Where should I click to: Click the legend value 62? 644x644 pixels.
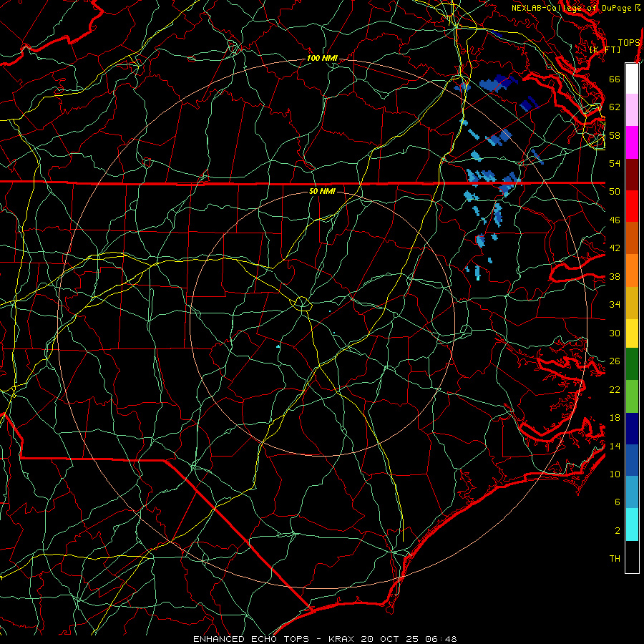615,107
